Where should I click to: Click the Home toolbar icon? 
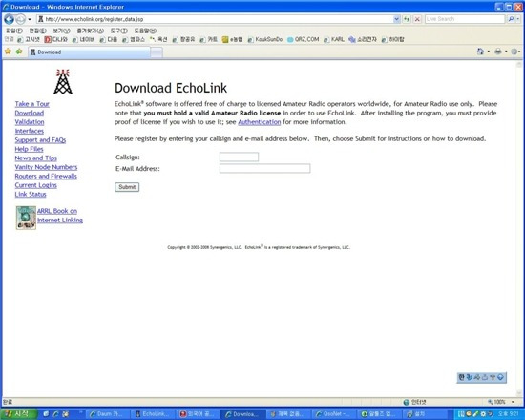coord(480,52)
